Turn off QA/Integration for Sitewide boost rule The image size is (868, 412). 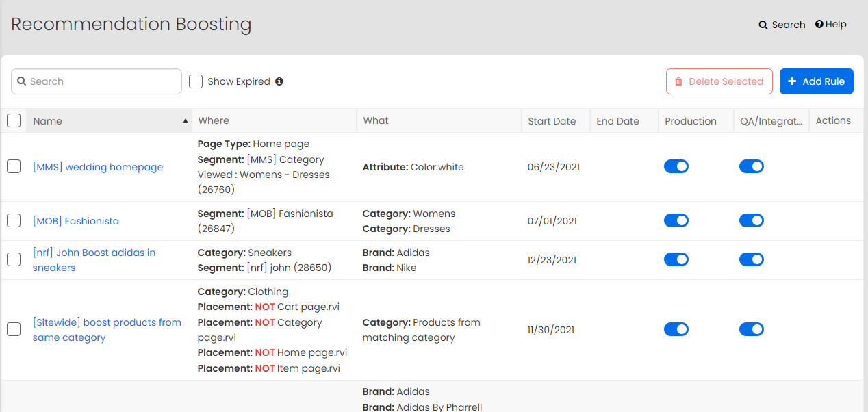click(x=752, y=329)
